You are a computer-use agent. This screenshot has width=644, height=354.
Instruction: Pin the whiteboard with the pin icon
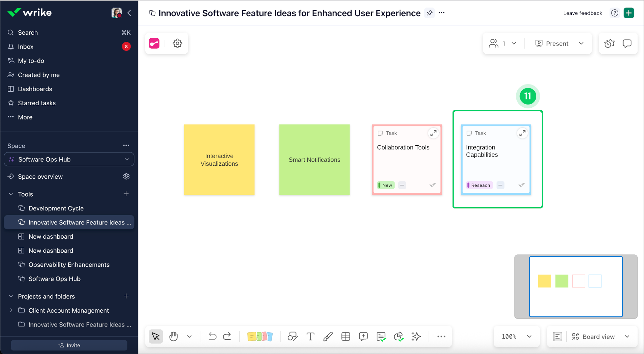click(429, 13)
